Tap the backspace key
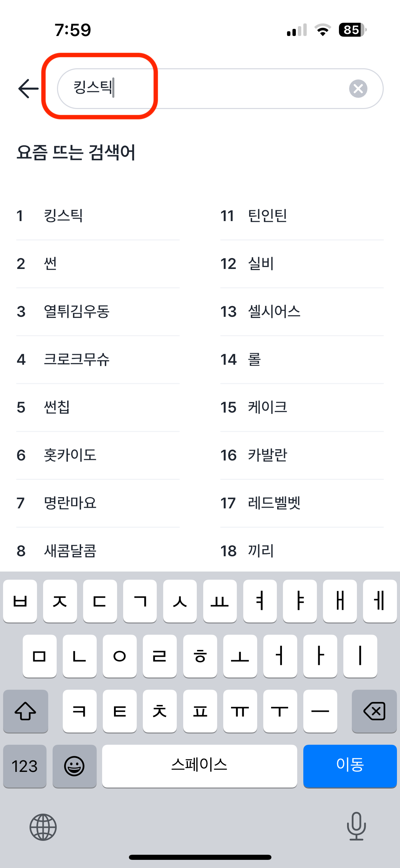Image resolution: width=400 pixels, height=868 pixels. pos(374,711)
